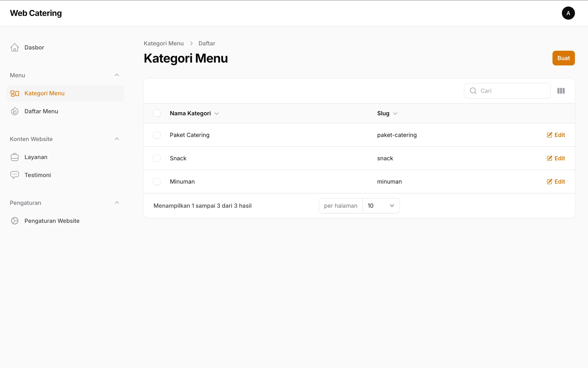Open Testimoni in the sidebar
This screenshot has height=368, width=588.
click(65, 175)
